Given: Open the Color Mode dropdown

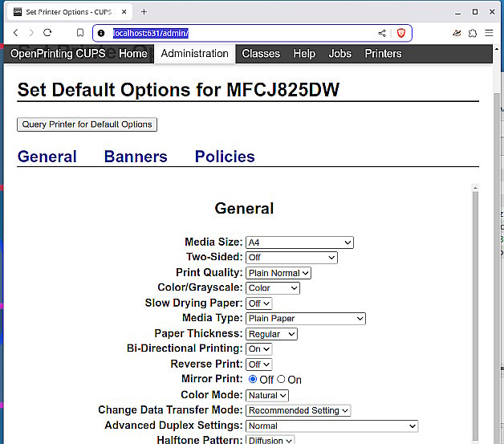Looking at the screenshot, I should click(267, 396).
